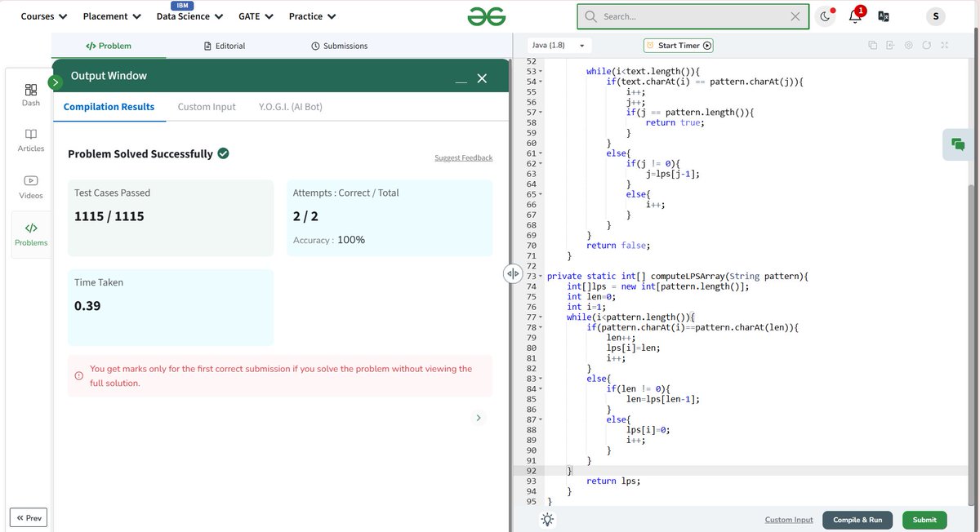Open Dash in the sidebar

click(31, 95)
